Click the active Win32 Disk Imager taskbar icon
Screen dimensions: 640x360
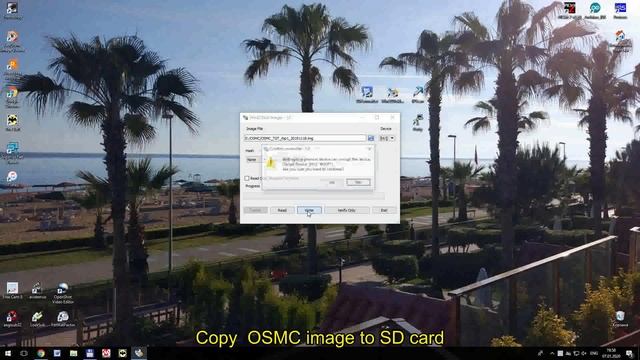pos(139,353)
